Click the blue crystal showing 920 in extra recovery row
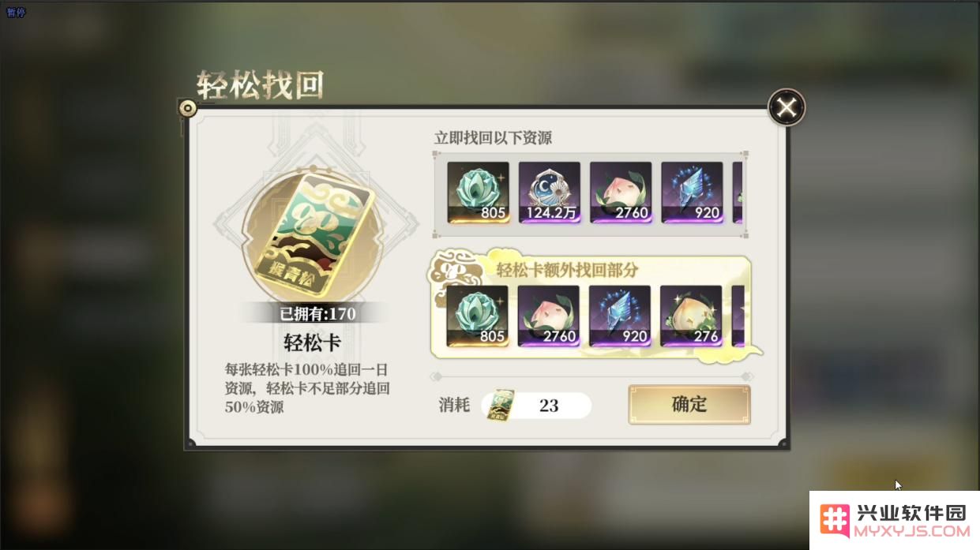Screen dimensions: 980x550 tap(620, 316)
